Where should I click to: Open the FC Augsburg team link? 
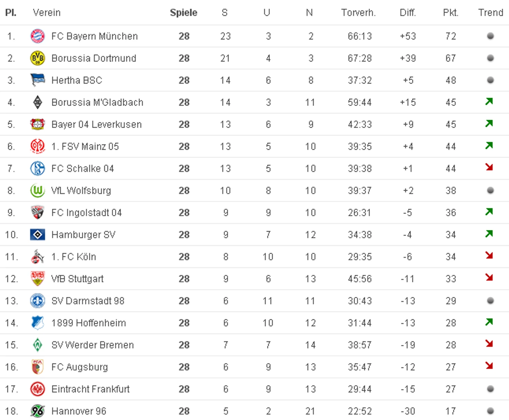pyautogui.click(x=79, y=367)
